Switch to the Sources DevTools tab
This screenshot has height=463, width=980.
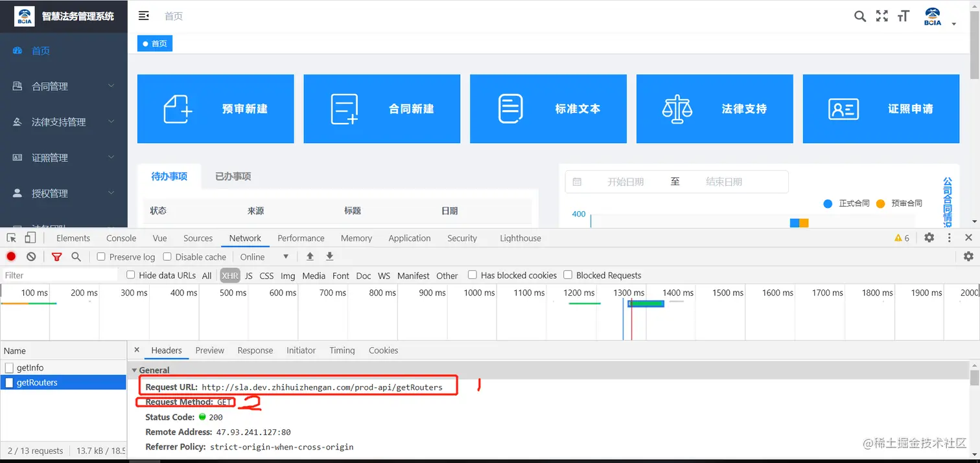coord(198,238)
